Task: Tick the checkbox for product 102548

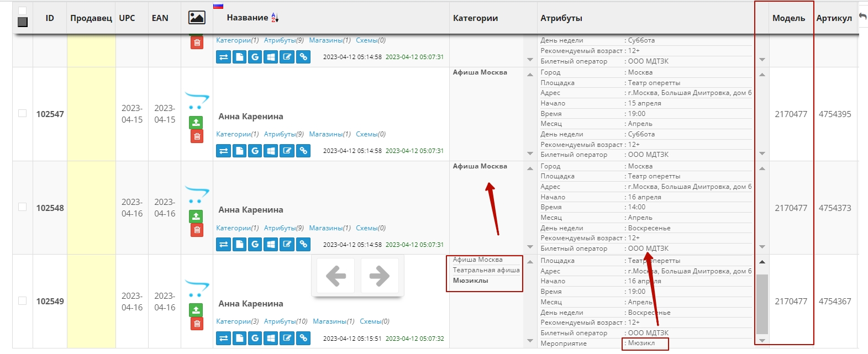Action: click(23, 207)
